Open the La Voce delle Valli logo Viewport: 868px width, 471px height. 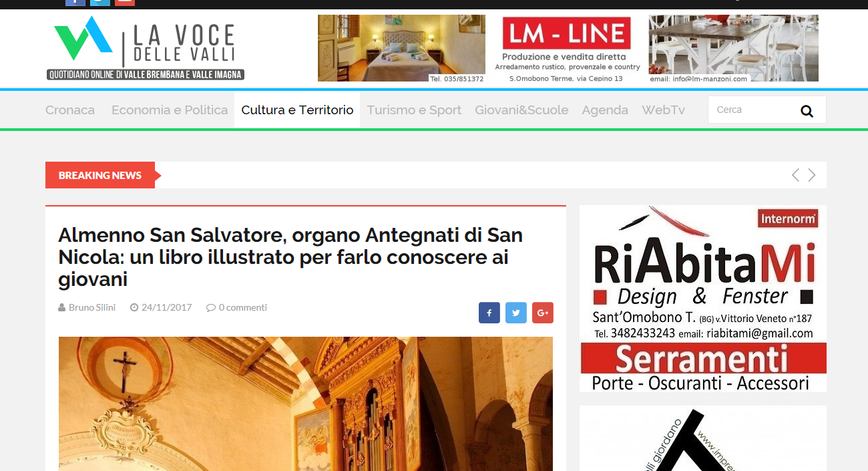(x=146, y=48)
